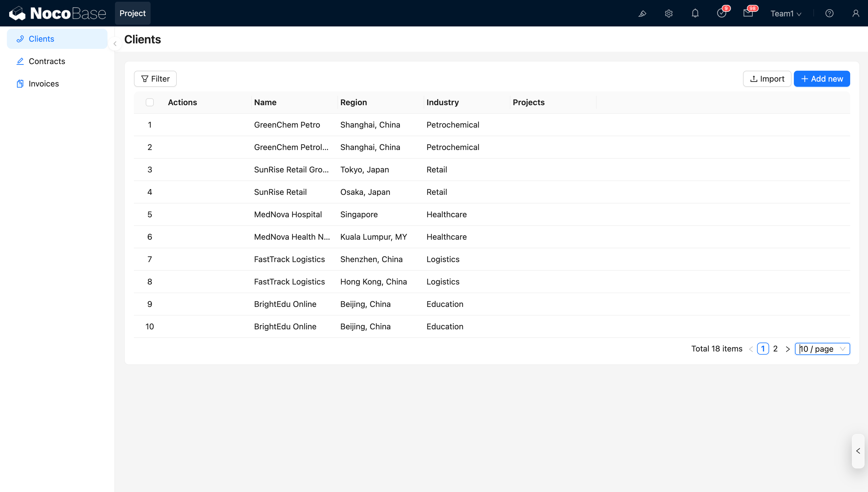
Task: Click the Import button
Action: point(767,78)
